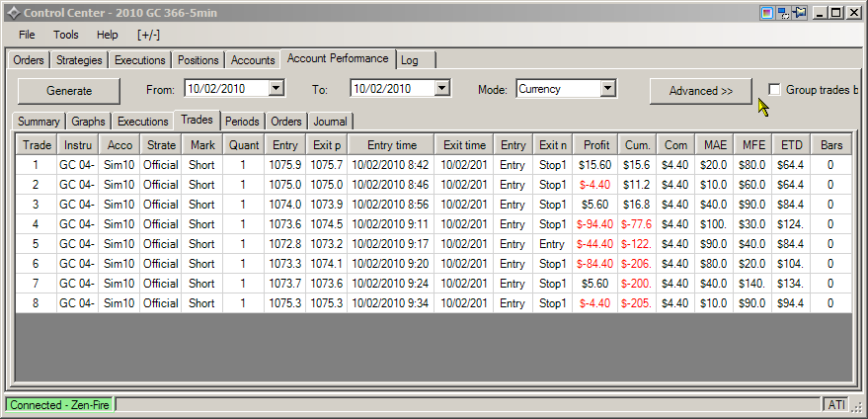Sort by the Entry time column header
The width and height of the screenshot is (868, 419).
tap(391, 145)
